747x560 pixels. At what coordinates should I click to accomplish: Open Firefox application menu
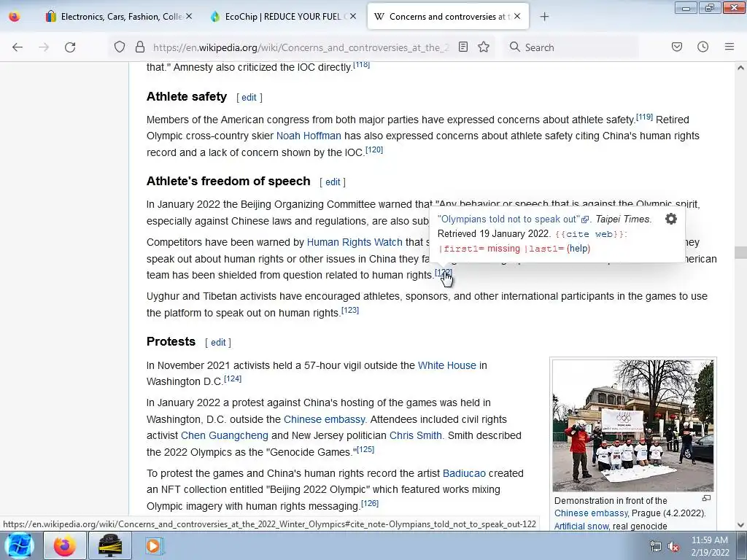(729, 47)
